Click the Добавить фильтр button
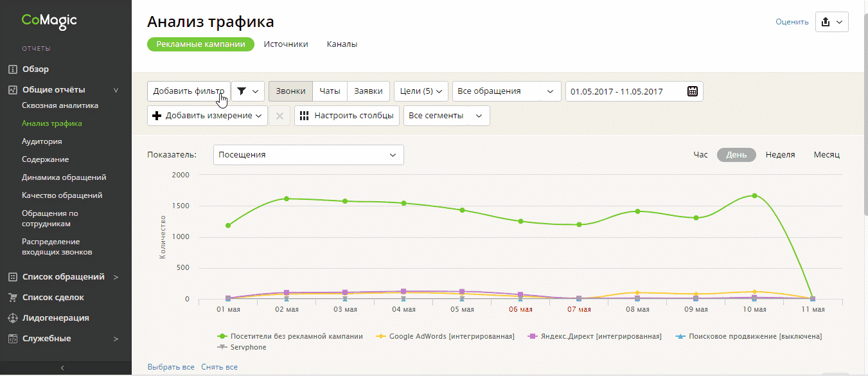This screenshot has height=376, width=868. click(189, 91)
